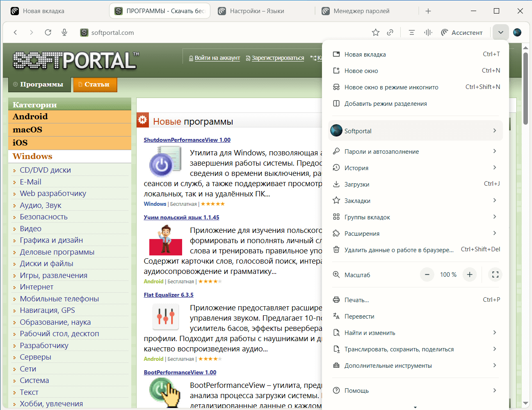Screen dimensions: 532x410
Task: Choose Добавить режим разделения
Action: coord(416,103)
